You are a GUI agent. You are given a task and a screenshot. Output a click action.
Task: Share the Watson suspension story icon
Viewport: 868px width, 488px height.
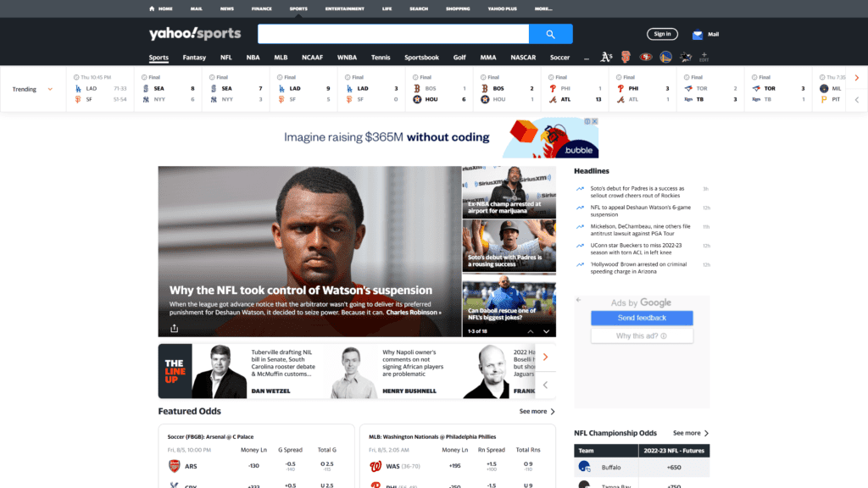coord(175,328)
